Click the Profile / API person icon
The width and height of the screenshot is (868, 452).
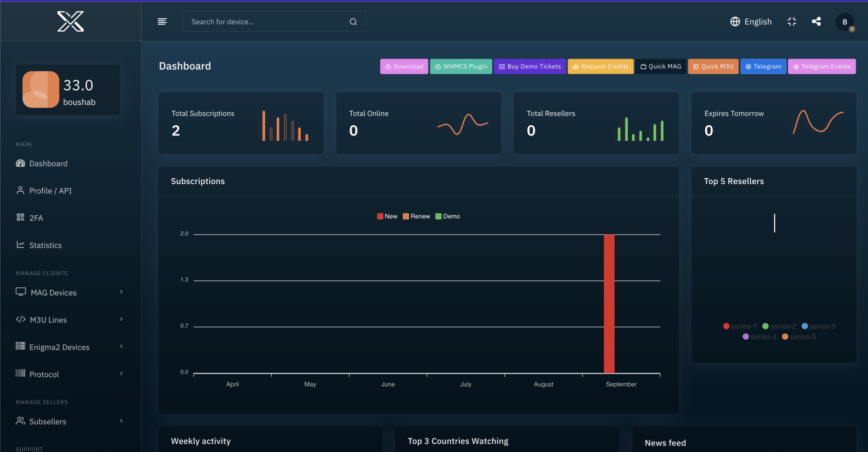point(21,190)
